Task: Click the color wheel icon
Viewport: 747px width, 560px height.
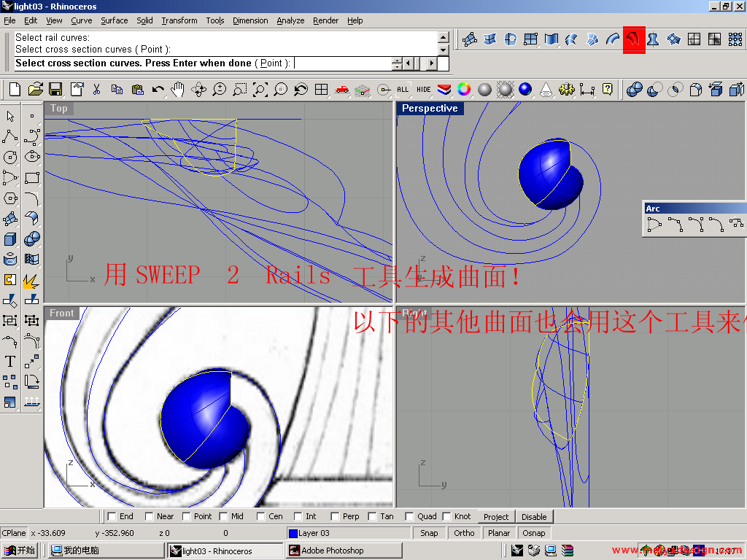Action: point(464,90)
